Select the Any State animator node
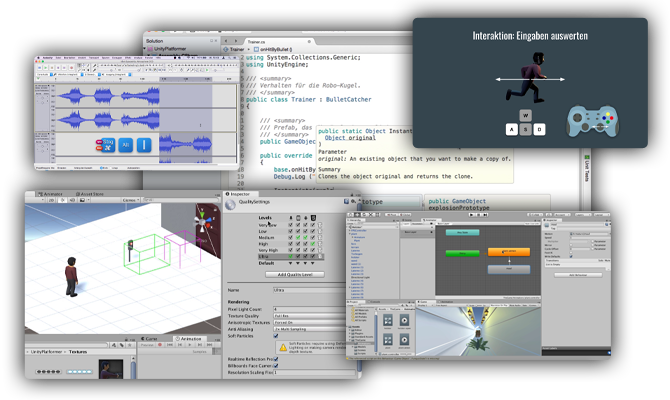This screenshot has width=670, height=400. pyautogui.click(x=462, y=232)
